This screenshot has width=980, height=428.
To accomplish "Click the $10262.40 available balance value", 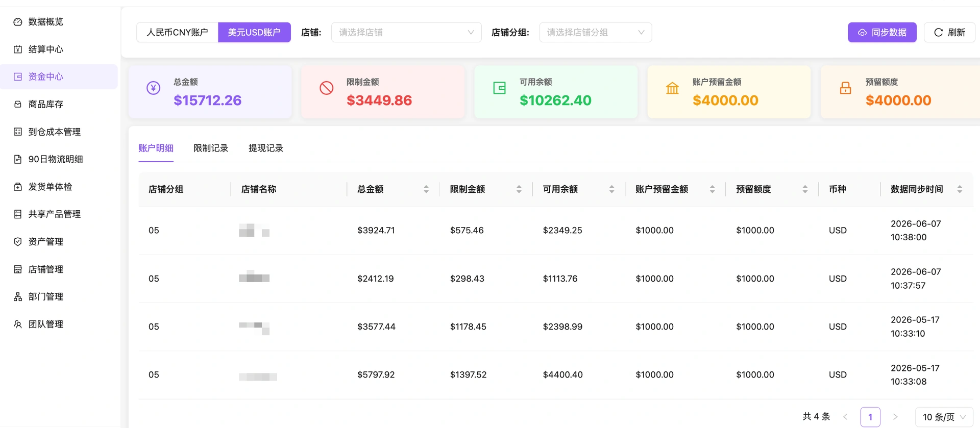I will tap(555, 100).
